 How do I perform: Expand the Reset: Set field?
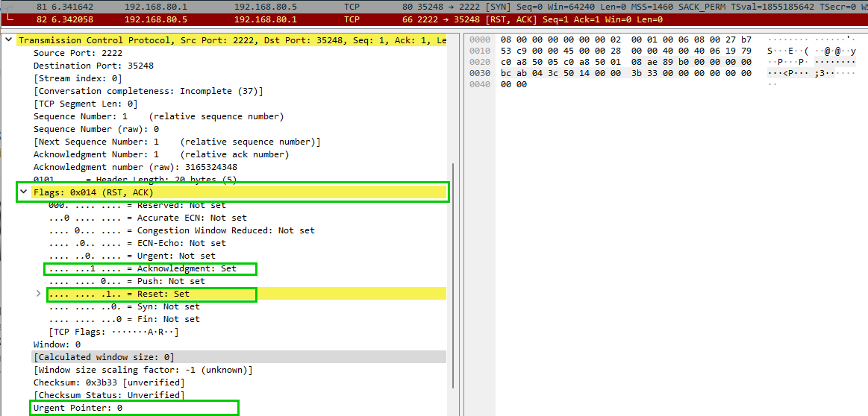[x=39, y=294]
